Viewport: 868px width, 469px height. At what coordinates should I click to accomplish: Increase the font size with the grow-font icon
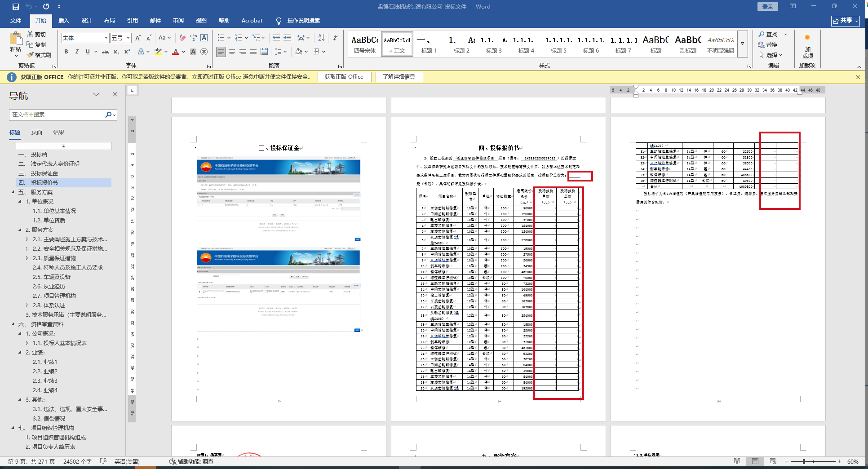click(x=138, y=38)
